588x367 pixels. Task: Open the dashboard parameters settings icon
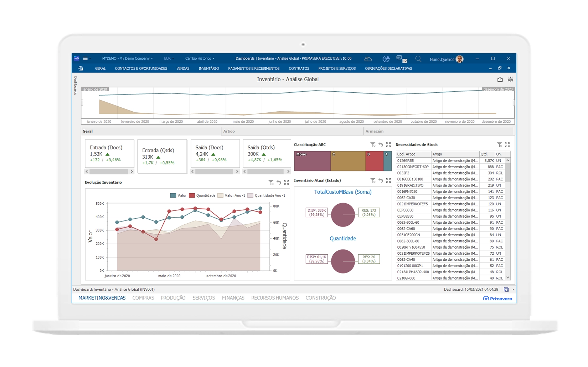[x=511, y=79]
